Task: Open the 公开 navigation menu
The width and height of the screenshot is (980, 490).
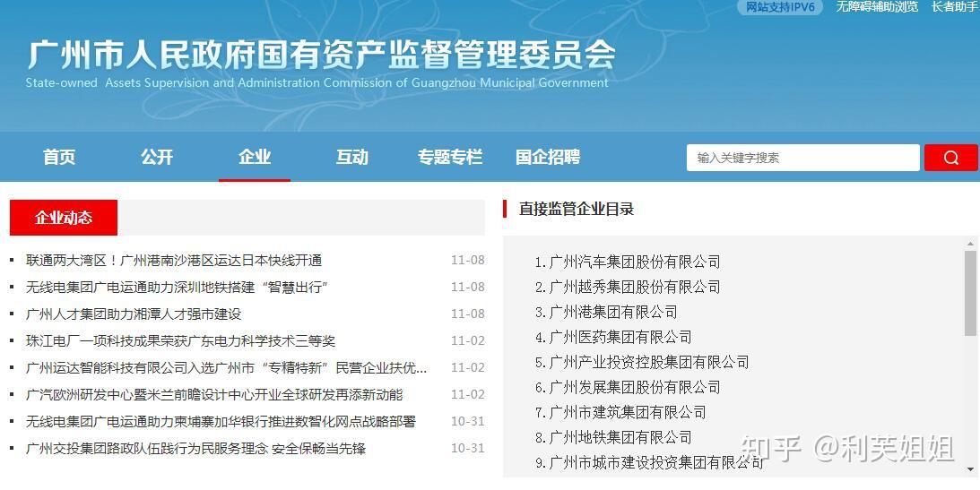Action: tap(157, 157)
